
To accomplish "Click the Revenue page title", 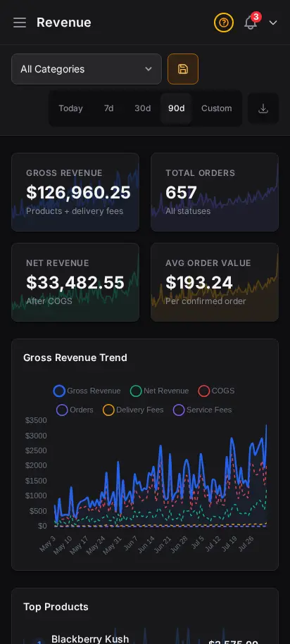I will click(63, 23).
